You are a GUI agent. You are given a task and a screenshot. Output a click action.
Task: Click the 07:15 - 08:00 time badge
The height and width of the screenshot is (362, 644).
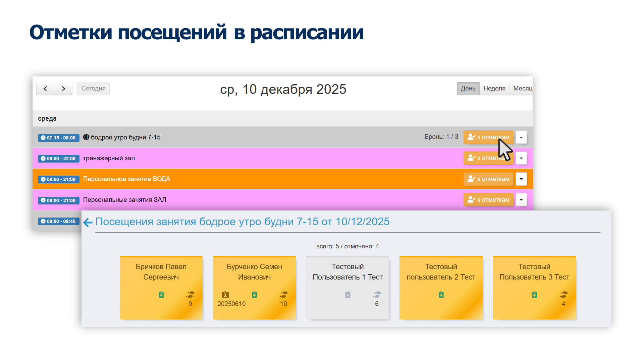click(59, 138)
